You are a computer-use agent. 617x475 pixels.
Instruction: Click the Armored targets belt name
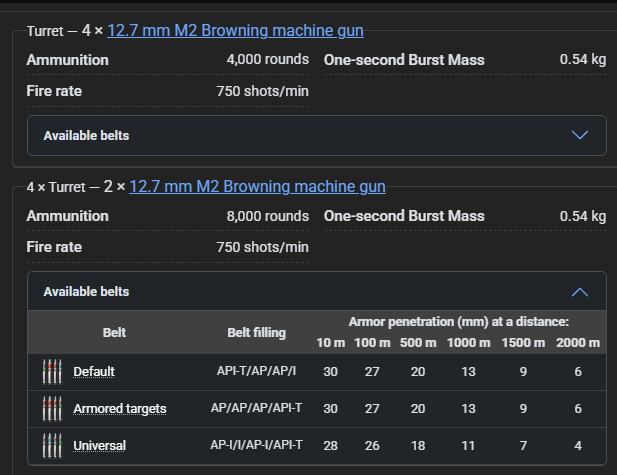tap(120, 409)
